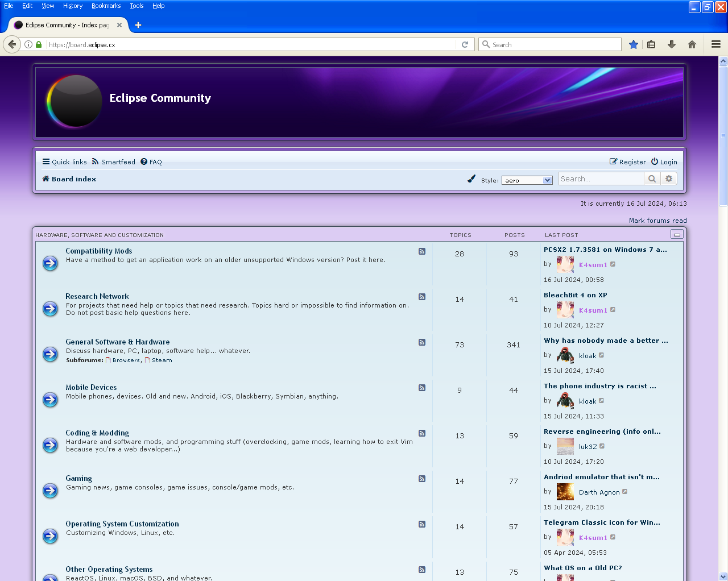Click the Gaming forum RSS feed icon
This screenshot has height=581, width=728.
click(x=422, y=479)
